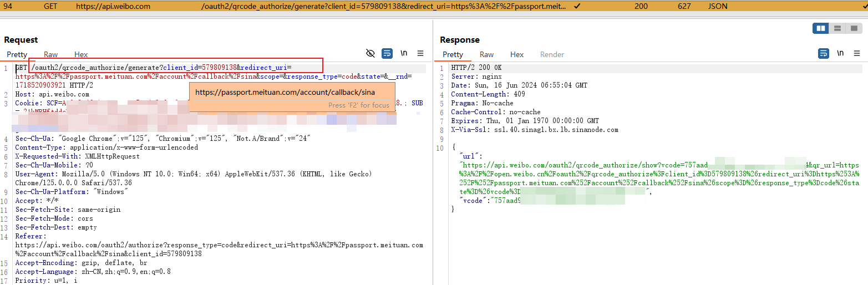Select the Request Hex tab
Image resolution: width=868 pixels, height=285 pixels.
pyautogui.click(x=81, y=54)
